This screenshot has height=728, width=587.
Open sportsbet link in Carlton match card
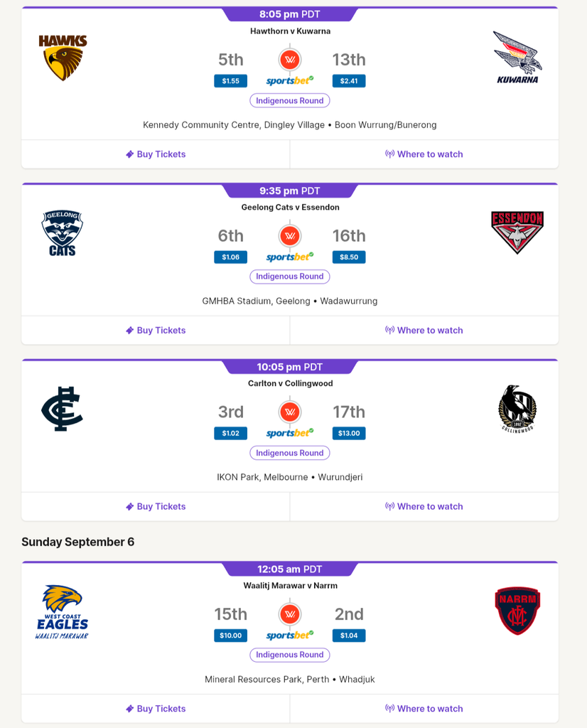tap(290, 433)
